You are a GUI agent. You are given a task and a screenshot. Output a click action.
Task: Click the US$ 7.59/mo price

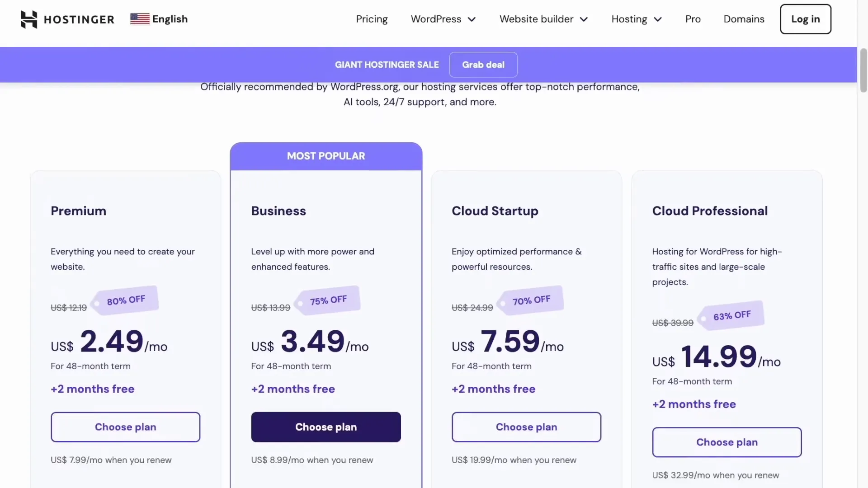(508, 342)
